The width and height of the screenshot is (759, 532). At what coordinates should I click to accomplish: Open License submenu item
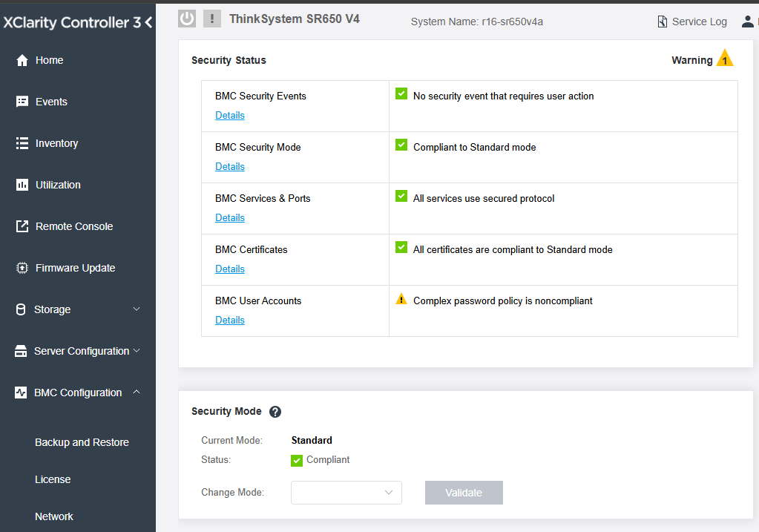53,479
